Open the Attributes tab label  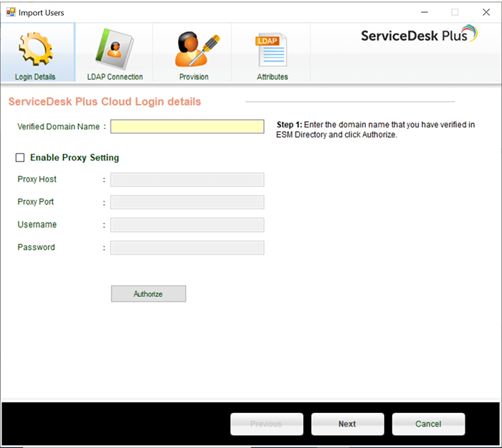tap(273, 77)
